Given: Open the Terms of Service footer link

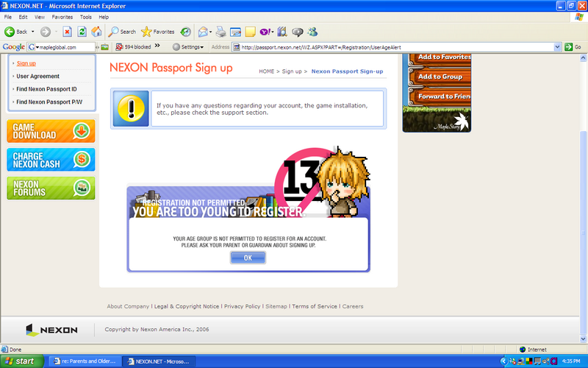Looking at the screenshot, I should 315,306.
